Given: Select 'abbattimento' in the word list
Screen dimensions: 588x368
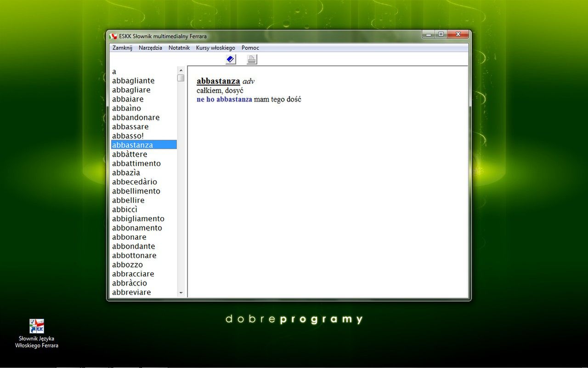Looking at the screenshot, I should [144, 163].
